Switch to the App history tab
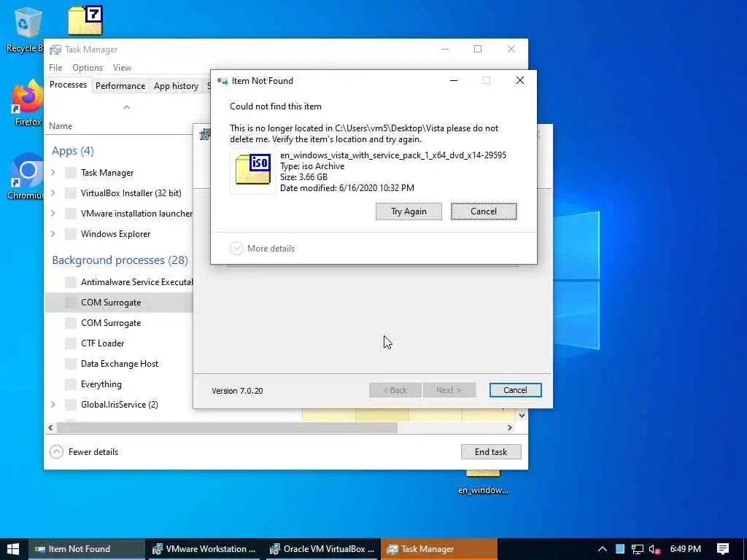This screenshot has width=747, height=560. (176, 86)
